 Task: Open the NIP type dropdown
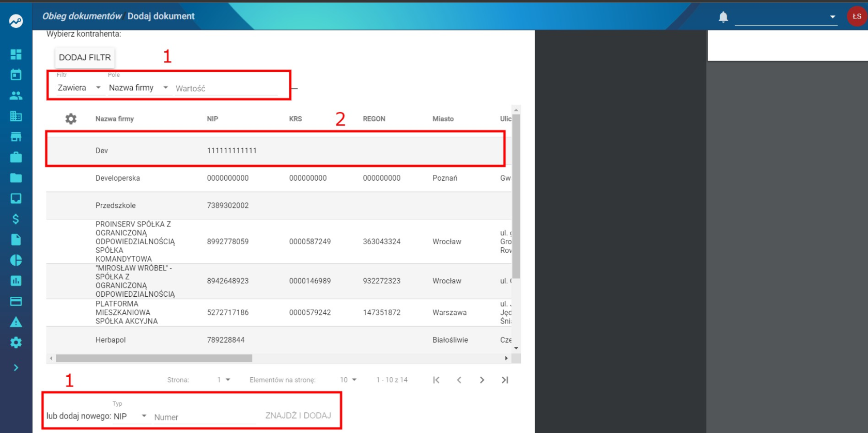(131, 416)
